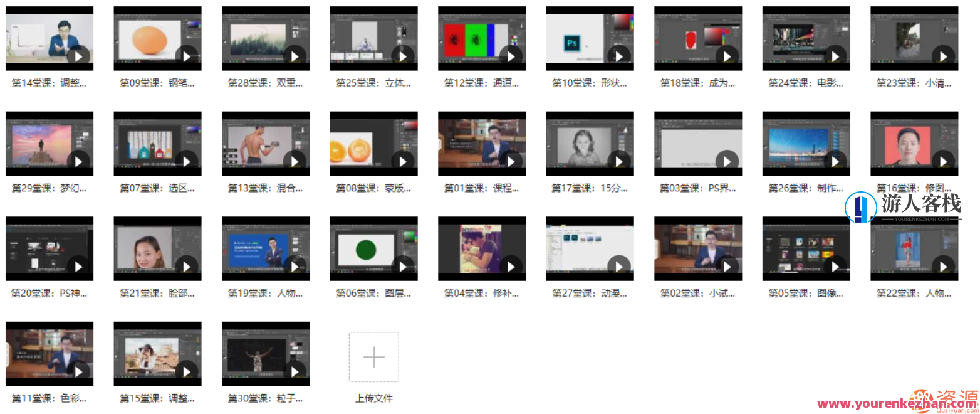Open the 第03堂课：PS界 lesson thumbnail
The height and width of the screenshot is (414, 980).
tap(698, 143)
